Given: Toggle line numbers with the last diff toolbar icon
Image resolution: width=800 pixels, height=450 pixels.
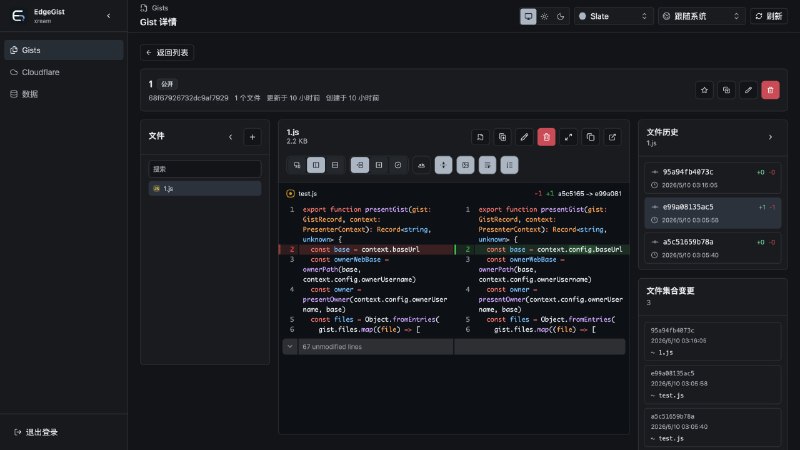Looking at the screenshot, I should 509,165.
